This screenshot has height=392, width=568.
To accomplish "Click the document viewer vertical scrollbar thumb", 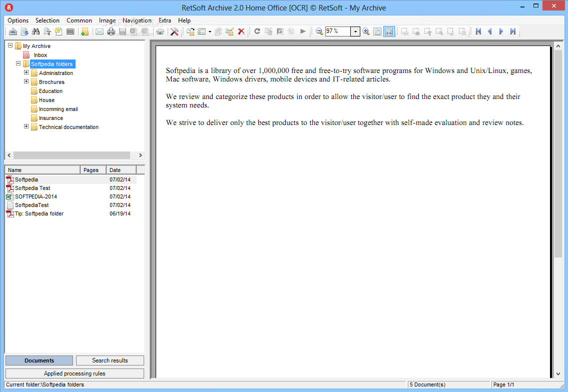I will (558, 154).
